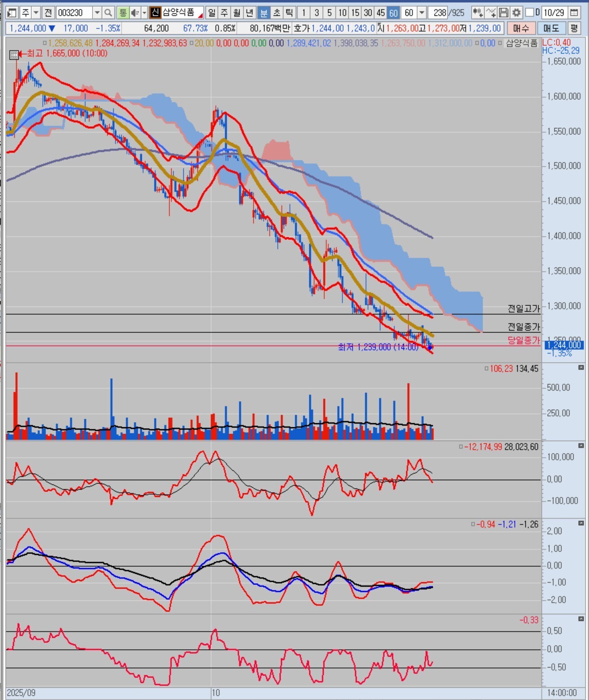The height and width of the screenshot is (700, 589).
Task: Choose the 5-minute interval button
Action: [x=330, y=13]
